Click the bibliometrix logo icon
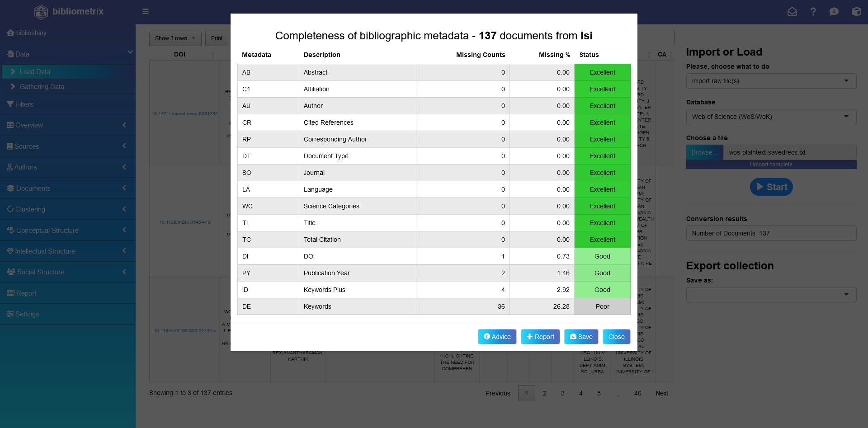The width and height of the screenshot is (868, 428). click(41, 12)
